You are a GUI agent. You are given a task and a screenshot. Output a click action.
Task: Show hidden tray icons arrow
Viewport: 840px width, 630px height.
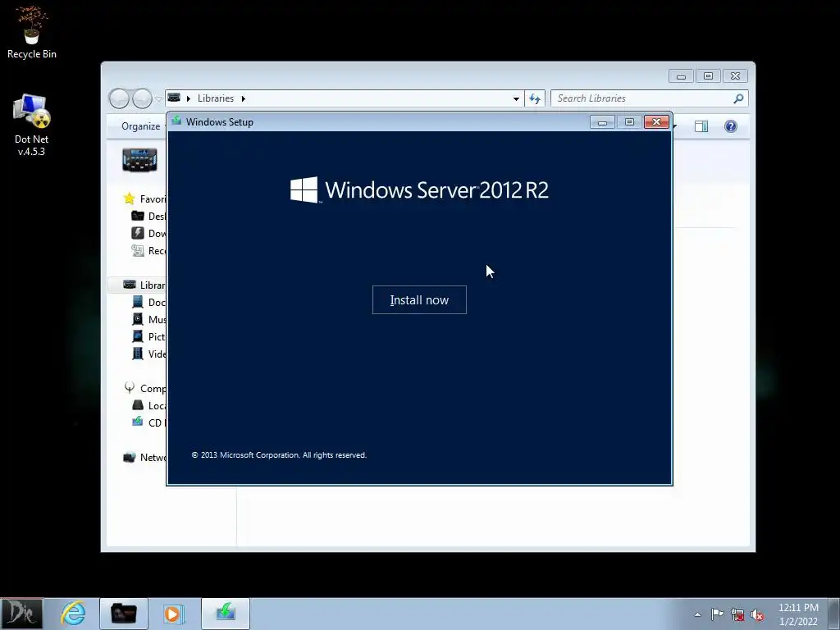click(x=697, y=614)
